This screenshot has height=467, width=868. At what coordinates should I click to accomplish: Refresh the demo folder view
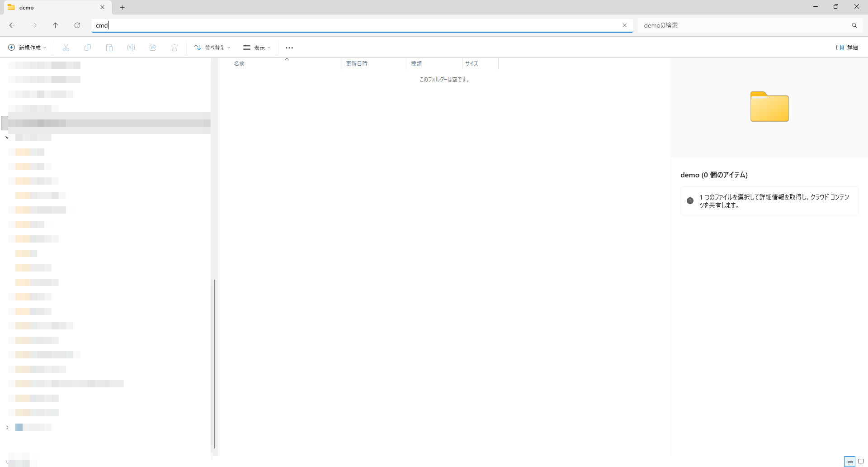[x=77, y=25]
